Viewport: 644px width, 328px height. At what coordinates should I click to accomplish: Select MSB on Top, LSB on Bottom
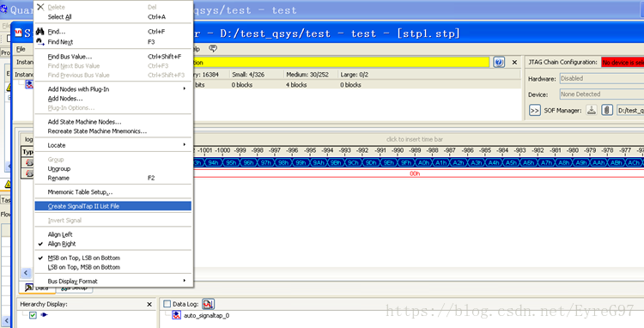point(84,258)
